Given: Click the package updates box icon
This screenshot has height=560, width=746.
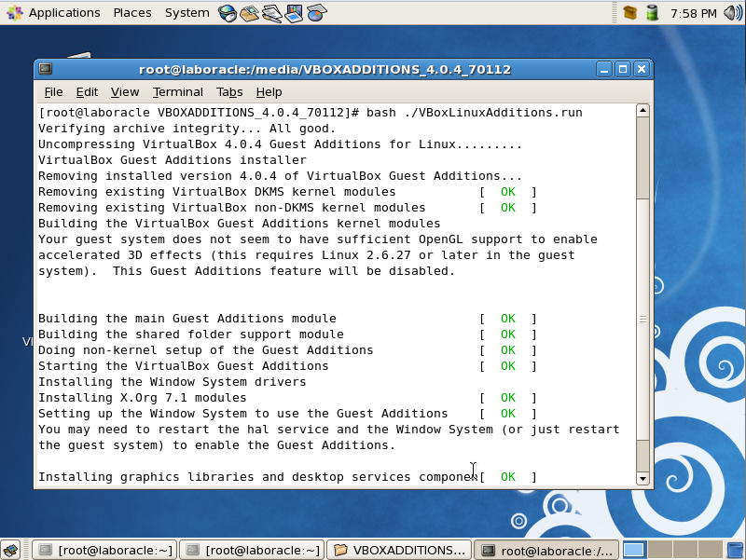Looking at the screenshot, I should [x=630, y=13].
